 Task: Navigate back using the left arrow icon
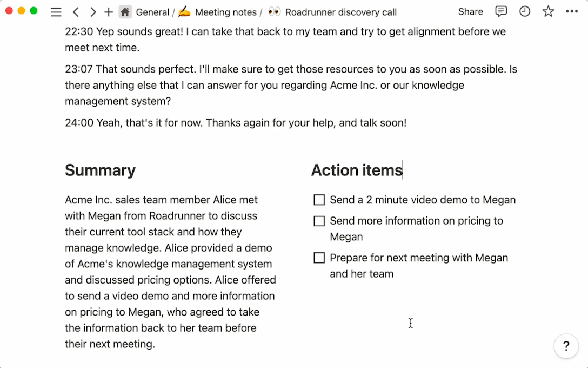click(x=76, y=12)
